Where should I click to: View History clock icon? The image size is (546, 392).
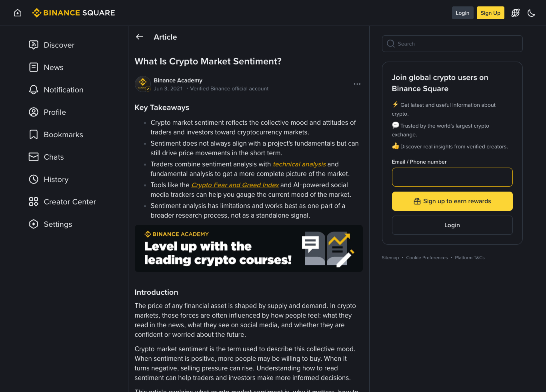(x=34, y=179)
